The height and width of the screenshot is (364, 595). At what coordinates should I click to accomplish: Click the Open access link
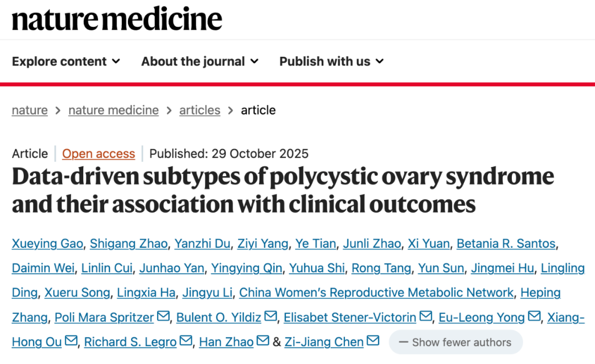(x=99, y=154)
